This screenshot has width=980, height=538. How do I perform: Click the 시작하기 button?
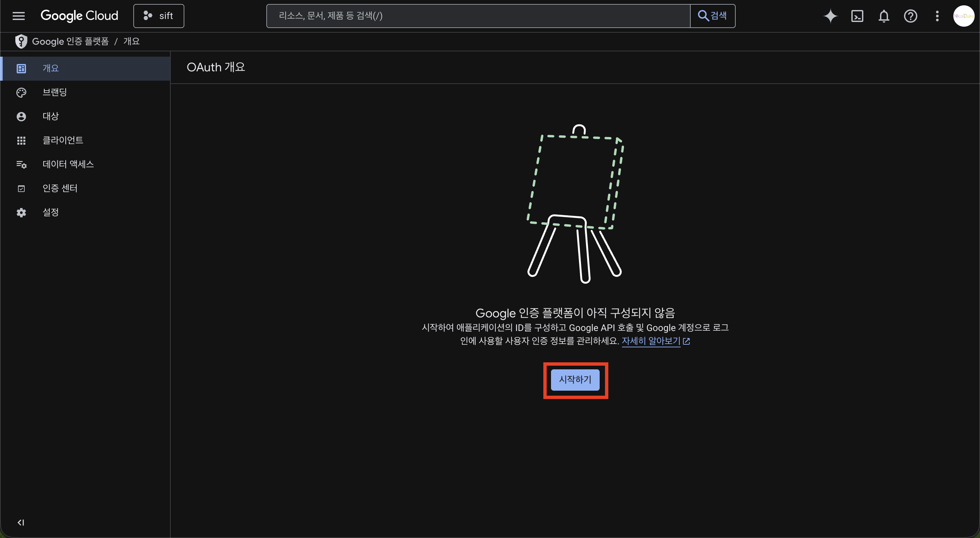(x=575, y=380)
